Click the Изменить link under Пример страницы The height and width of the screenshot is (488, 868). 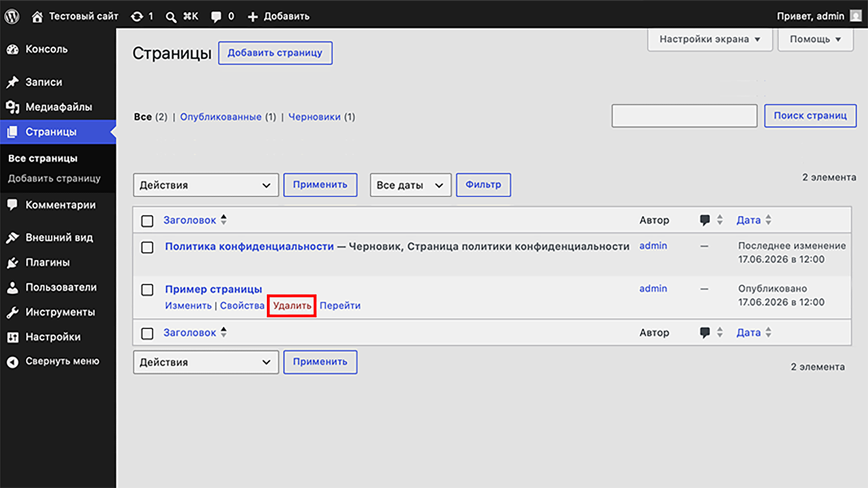(188, 305)
